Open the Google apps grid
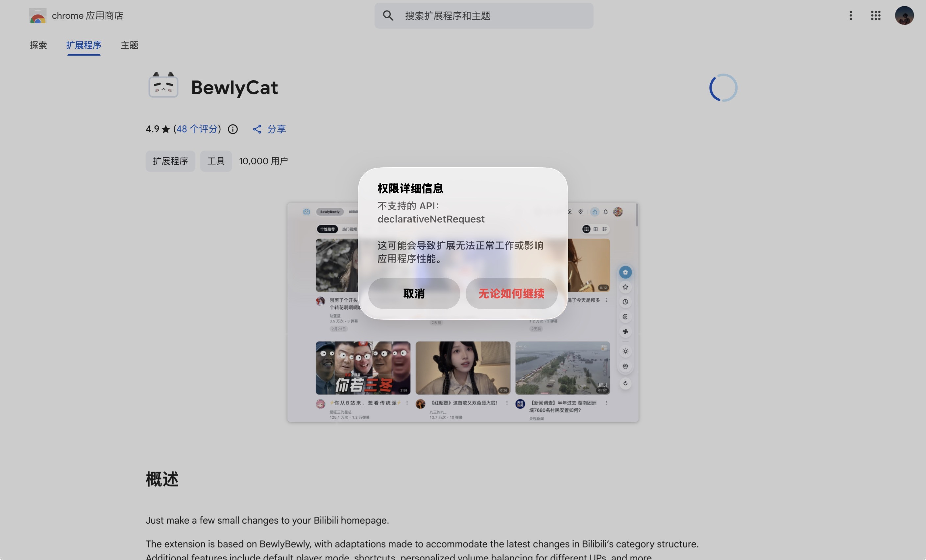The width and height of the screenshot is (926, 560). point(875,15)
